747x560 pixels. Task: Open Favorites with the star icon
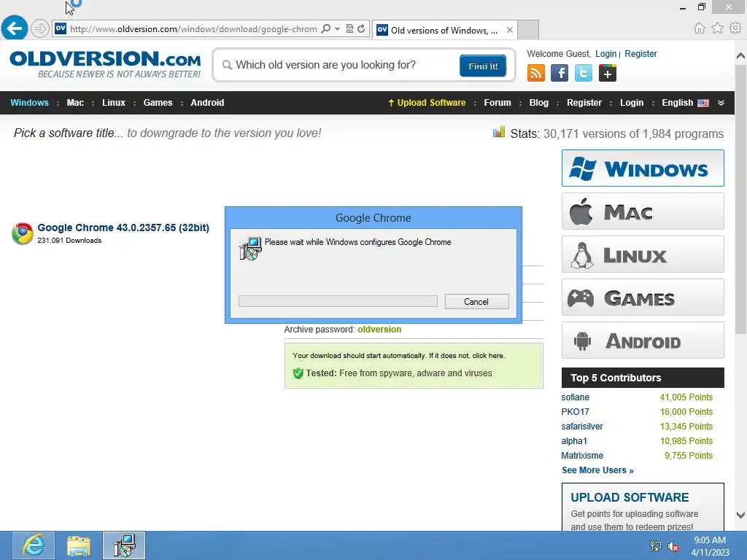717,28
